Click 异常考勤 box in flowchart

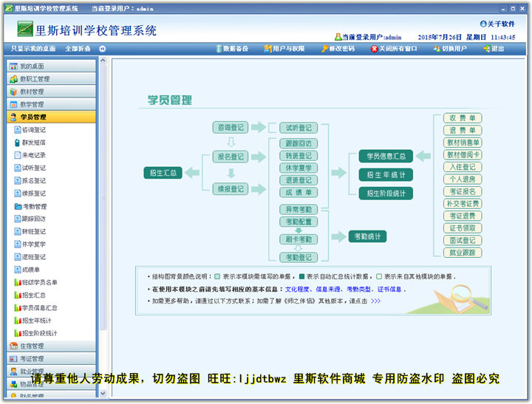(299, 210)
